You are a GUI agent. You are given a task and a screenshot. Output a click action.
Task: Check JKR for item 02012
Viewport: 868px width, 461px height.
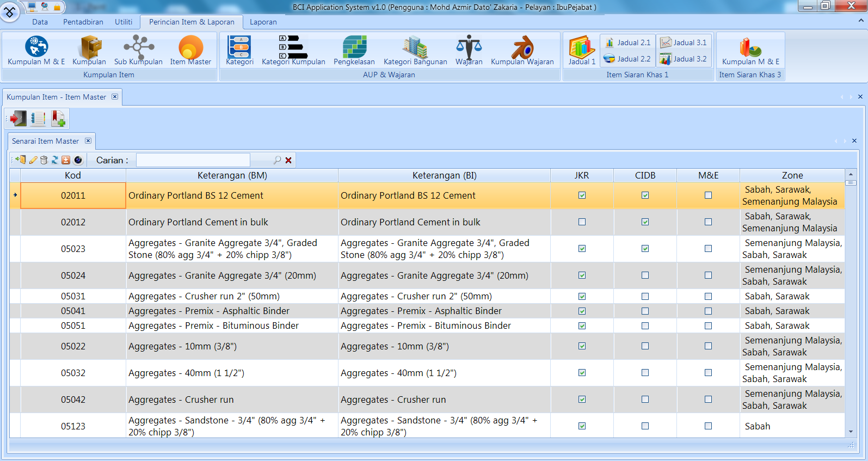click(x=582, y=222)
